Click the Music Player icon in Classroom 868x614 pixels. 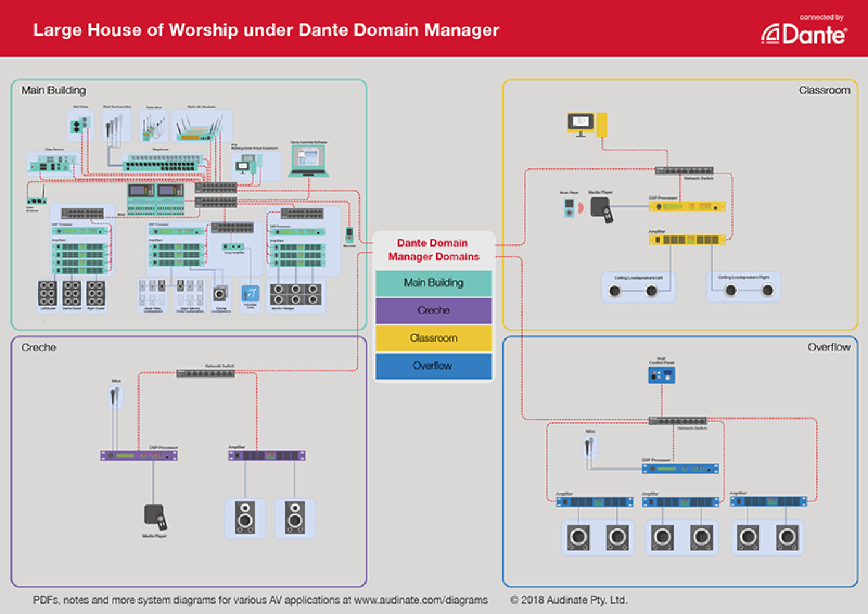tap(569, 208)
